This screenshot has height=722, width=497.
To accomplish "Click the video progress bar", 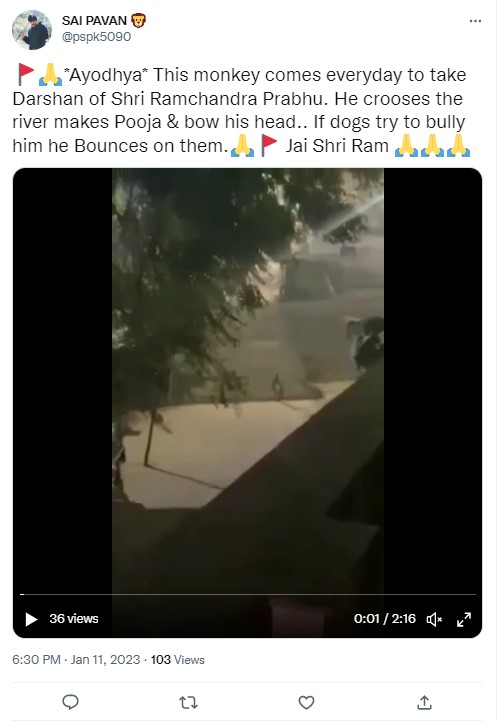I will [x=248, y=594].
